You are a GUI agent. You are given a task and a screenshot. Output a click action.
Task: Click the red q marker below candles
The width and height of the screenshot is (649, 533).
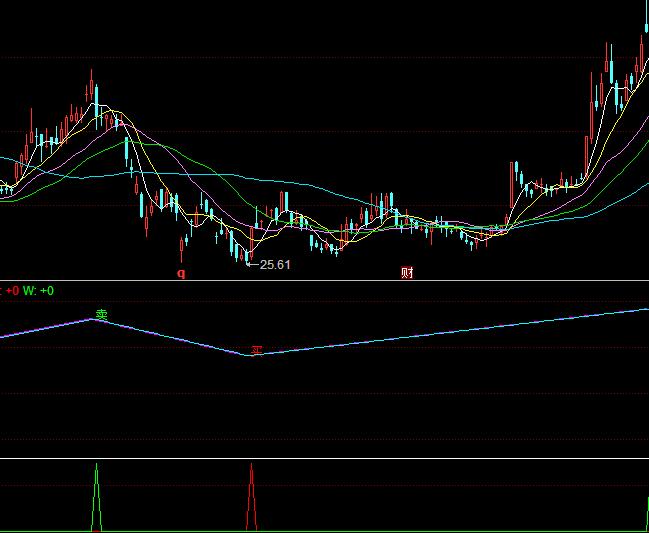[181, 271]
